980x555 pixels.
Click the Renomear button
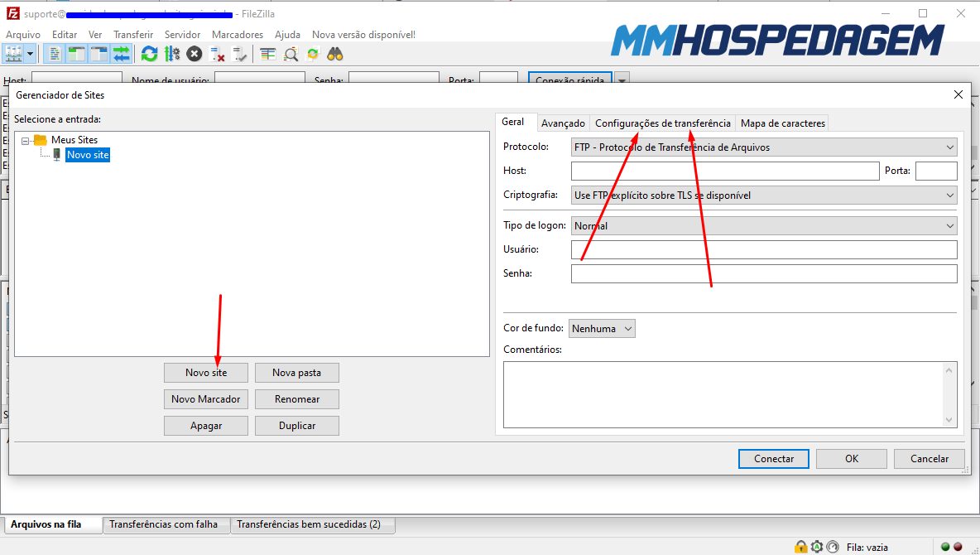pos(297,399)
